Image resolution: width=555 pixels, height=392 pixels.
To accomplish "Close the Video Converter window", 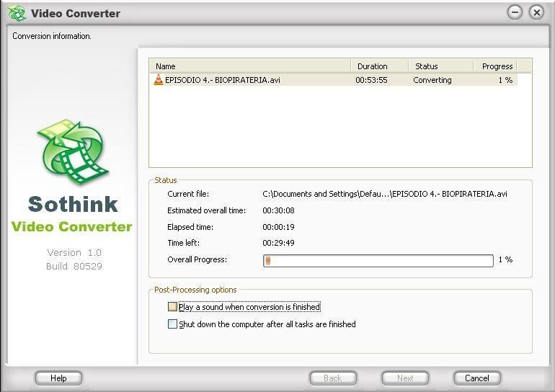I will [536, 13].
